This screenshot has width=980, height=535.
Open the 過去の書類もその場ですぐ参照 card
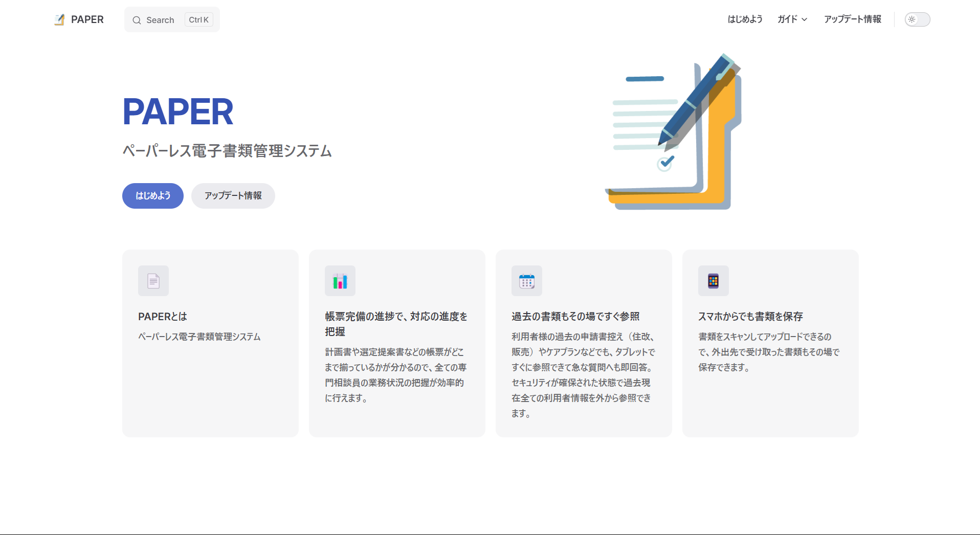[x=575, y=317]
